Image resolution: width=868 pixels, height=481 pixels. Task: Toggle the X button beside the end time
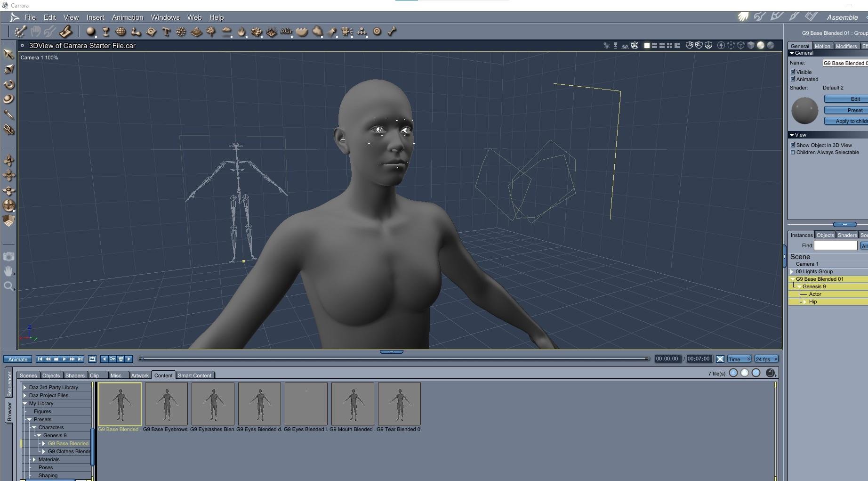(720, 359)
